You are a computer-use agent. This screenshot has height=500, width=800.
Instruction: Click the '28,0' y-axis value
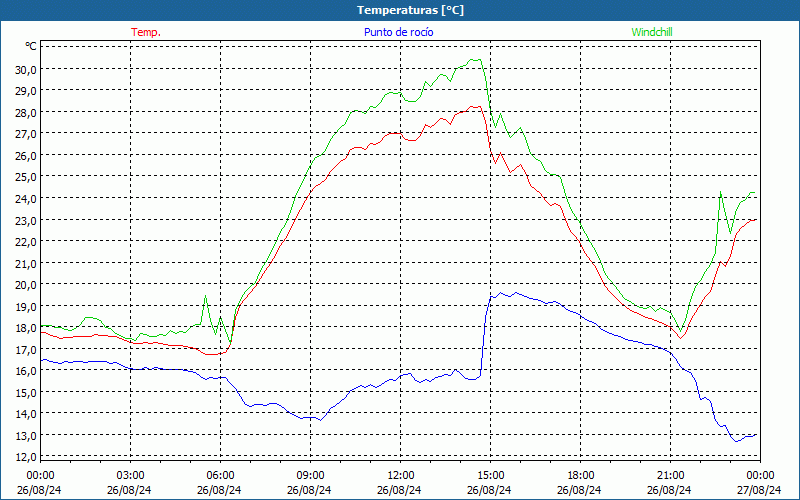tap(26, 113)
